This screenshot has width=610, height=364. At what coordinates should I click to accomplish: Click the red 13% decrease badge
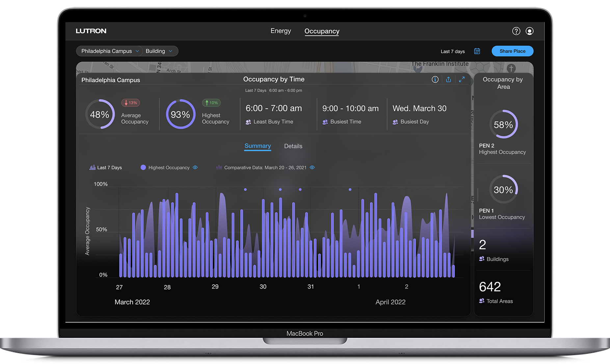point(131,103)
